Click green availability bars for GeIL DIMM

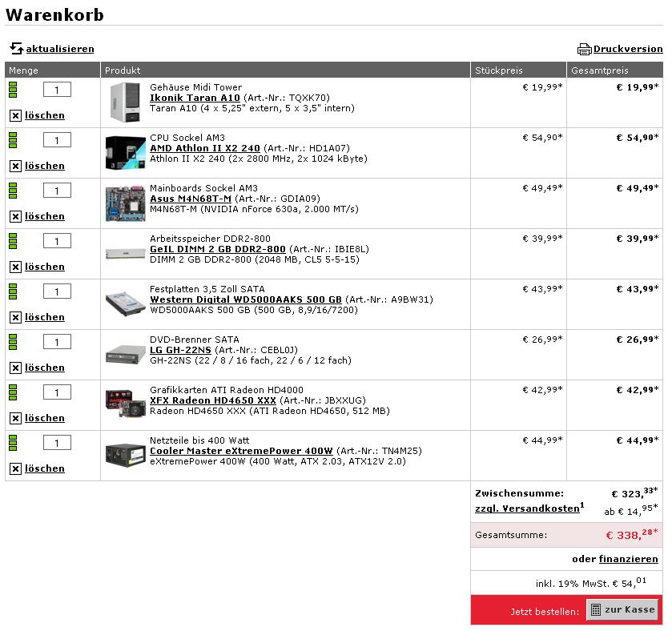coord(13,241)
